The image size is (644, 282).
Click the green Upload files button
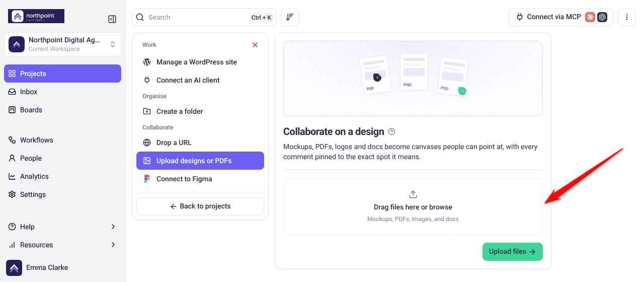click(513, 252)
